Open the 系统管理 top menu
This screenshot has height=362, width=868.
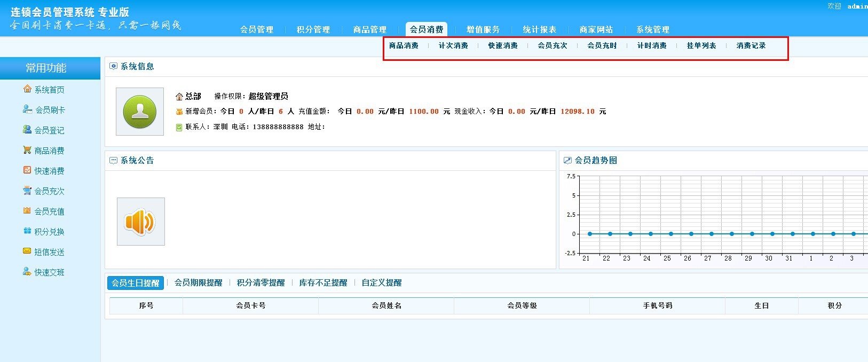coord(653,29)
